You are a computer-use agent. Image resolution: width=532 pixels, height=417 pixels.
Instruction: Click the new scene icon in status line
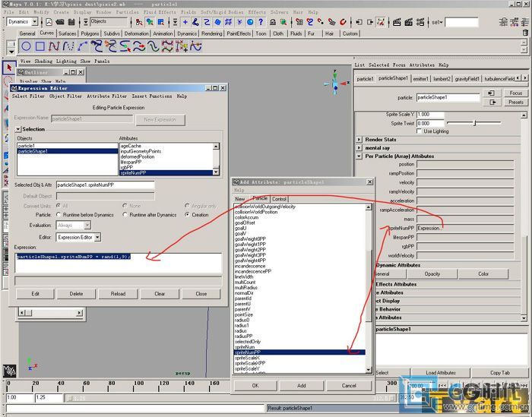click(49, 22)
